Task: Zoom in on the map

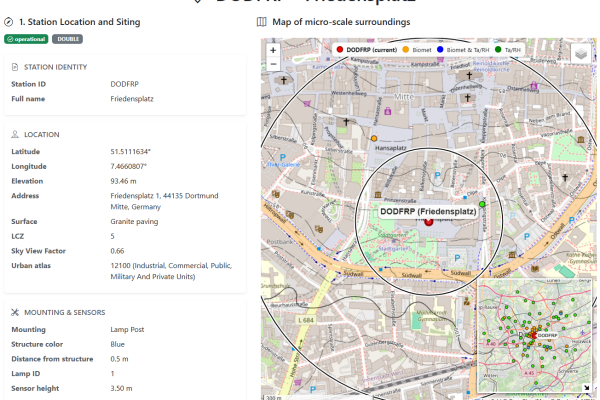Action: [x=273, y=49]
